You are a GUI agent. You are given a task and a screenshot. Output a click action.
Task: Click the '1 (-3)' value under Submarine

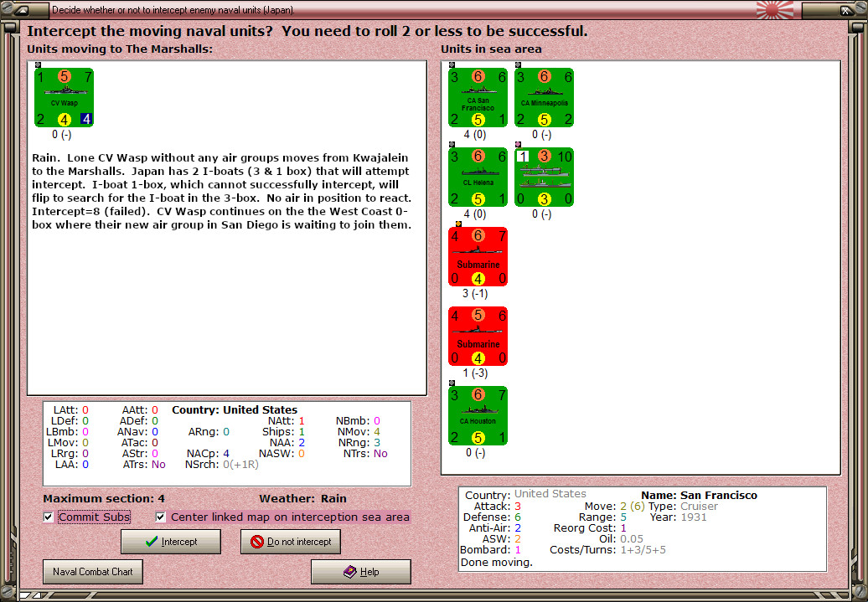pos(476,373)
